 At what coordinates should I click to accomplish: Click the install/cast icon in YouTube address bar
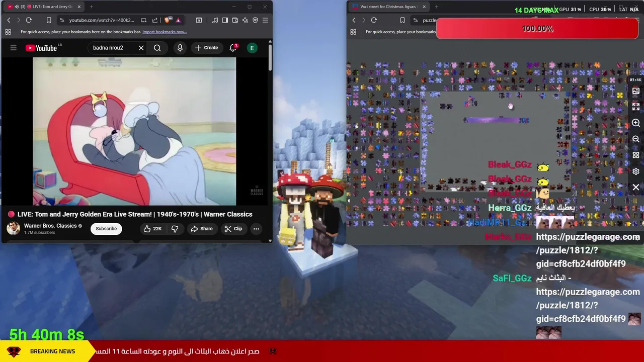point(143,20)
